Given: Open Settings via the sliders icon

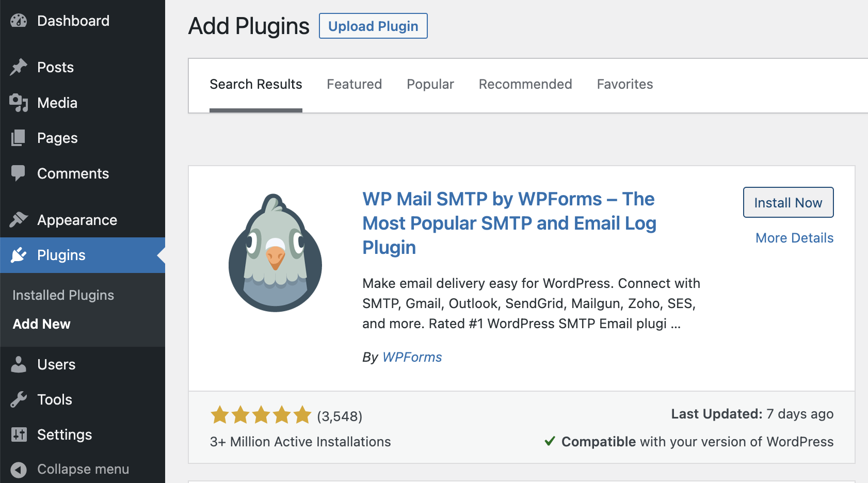Looking at the screenshot, I should [18, 434].
